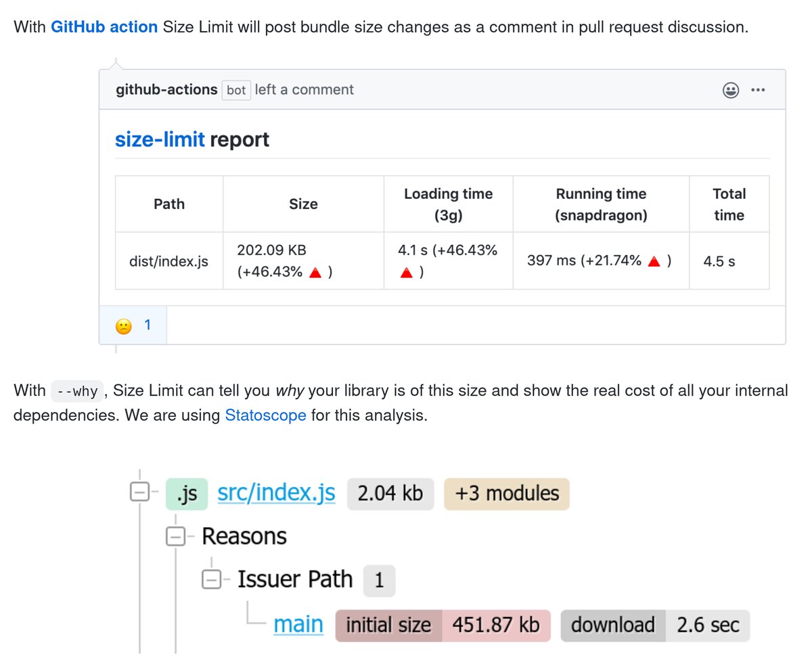Click the red triangle next to 397 ms
Image resolution: width=812 pixels, height=663 pixels.
pyautogui.click(x=654, y=260)
